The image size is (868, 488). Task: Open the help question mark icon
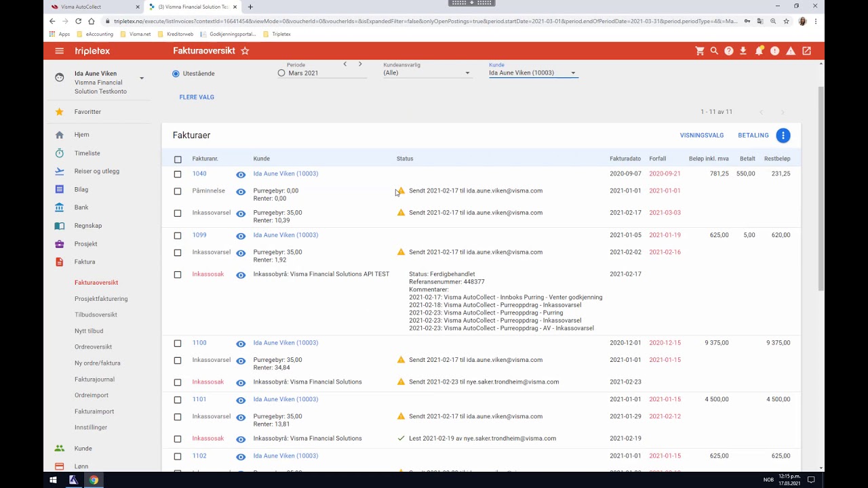coord(729,51)
